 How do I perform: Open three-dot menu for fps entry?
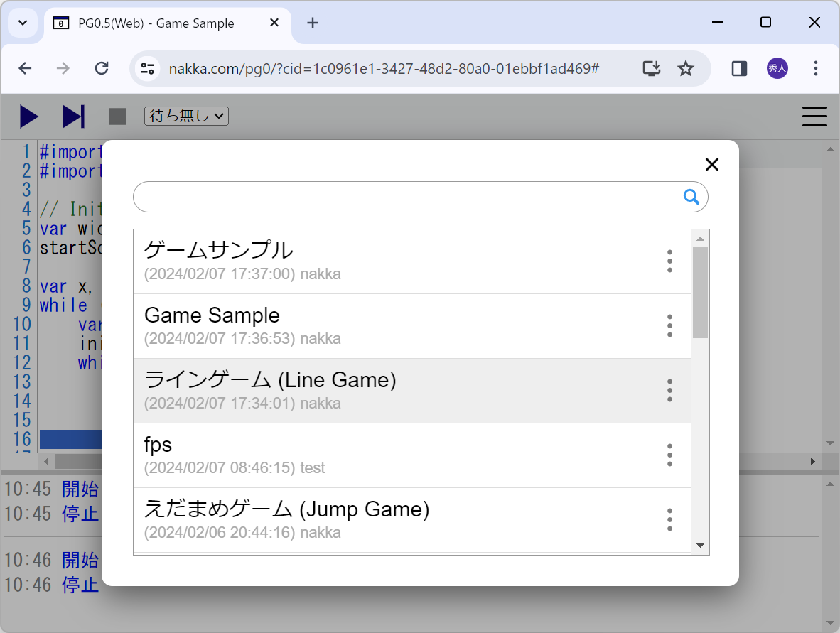pos(669,455)
